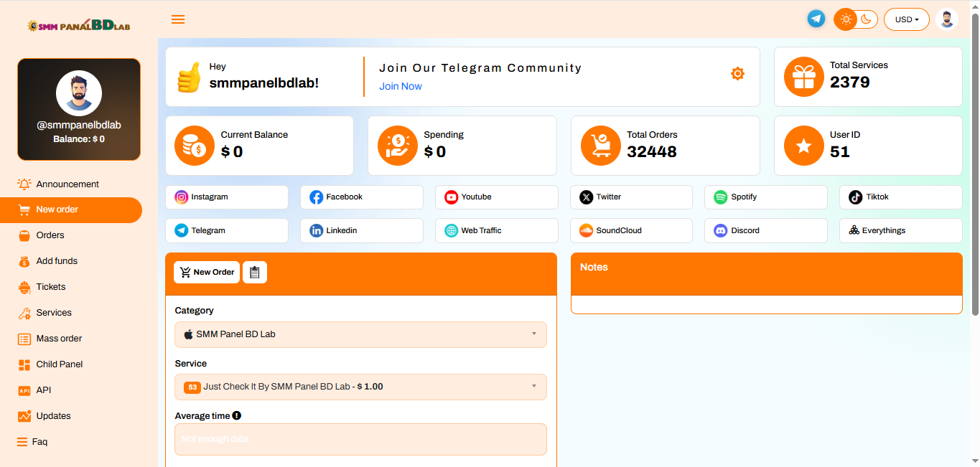The height and width of the screenshot is (467, 980).
Task: Click the Average time info icon
Action: pyautogui.click(x=237, y=415)
